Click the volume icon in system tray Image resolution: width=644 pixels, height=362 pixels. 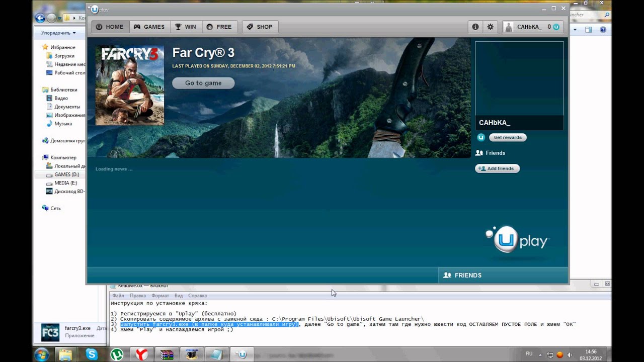pos(569,354)
